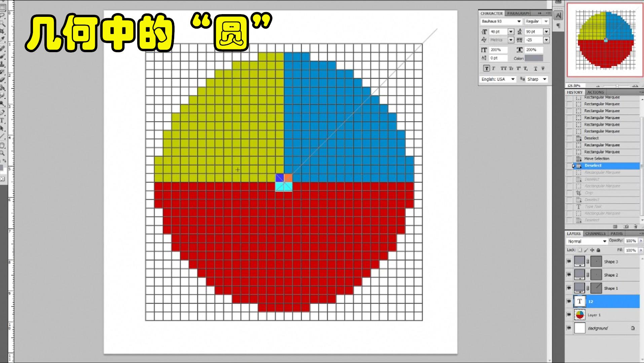Select the Pen tool
The height and width of the screenshot is (363, 644).
click(x=3, y=112)
